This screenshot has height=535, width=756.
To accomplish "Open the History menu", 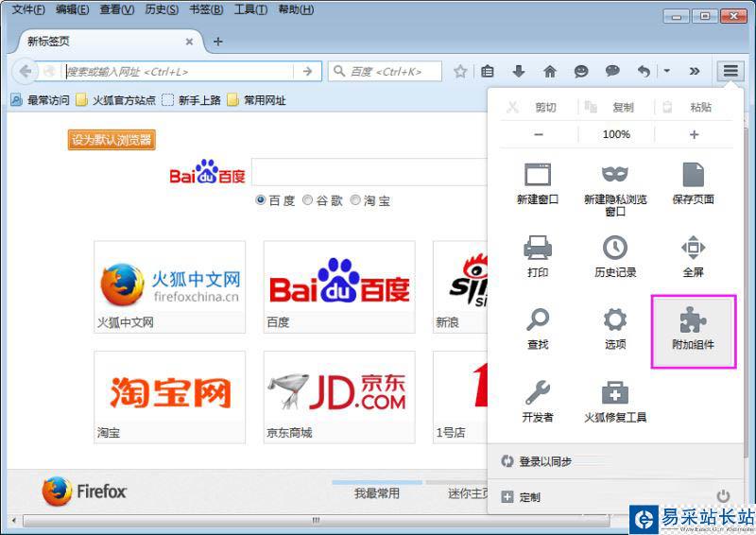I will [x=162, y=9].
